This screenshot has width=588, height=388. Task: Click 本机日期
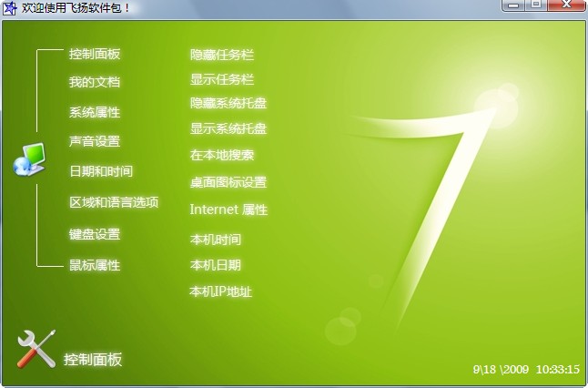tap(216, 265)
